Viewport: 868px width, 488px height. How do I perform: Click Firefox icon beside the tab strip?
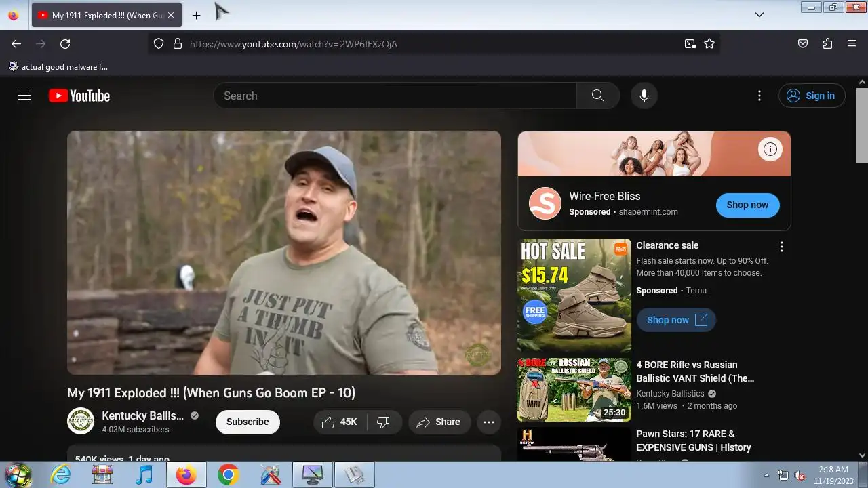[14, 15]
